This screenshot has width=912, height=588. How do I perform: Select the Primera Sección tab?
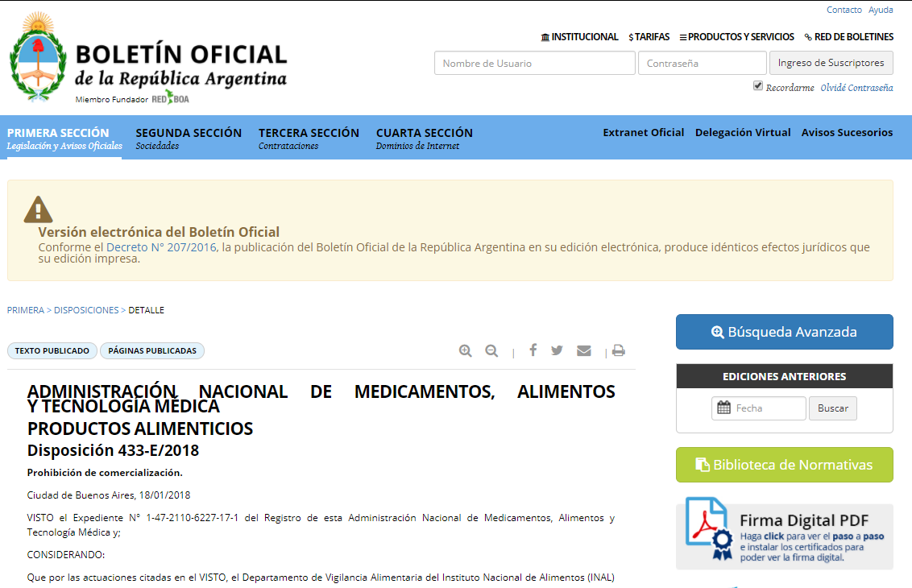[64, 139]
